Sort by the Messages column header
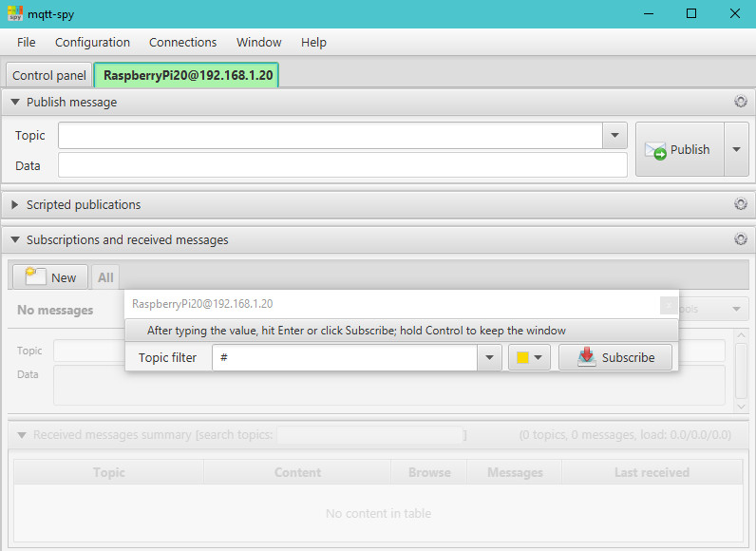This screenshot has width=756, height=551. click(515, 472)
